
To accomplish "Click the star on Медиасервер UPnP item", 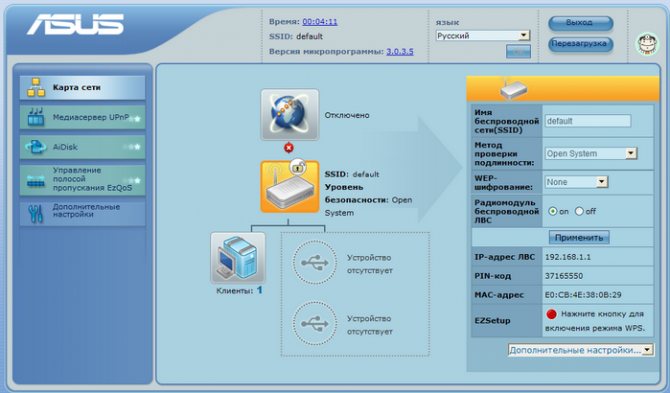I will (137, 118).
